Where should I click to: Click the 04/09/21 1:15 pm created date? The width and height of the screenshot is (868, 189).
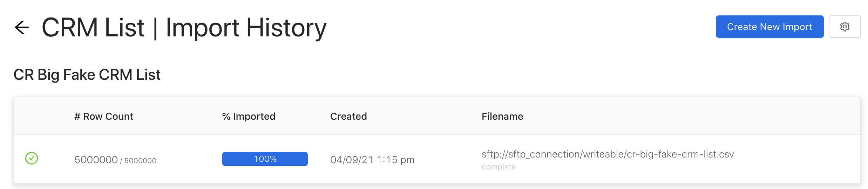point(372,160)
